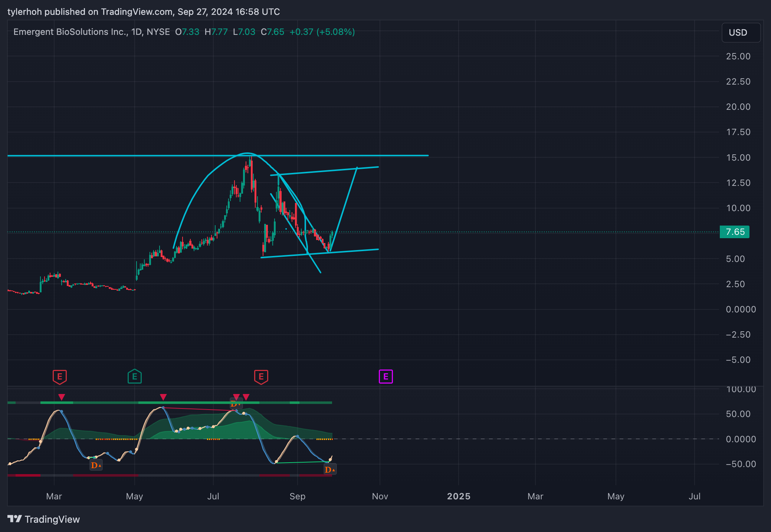Viewport: 771px width, 532px height.
Task: Click the cyan projected upward arrow line
Action: pos(344,209)
